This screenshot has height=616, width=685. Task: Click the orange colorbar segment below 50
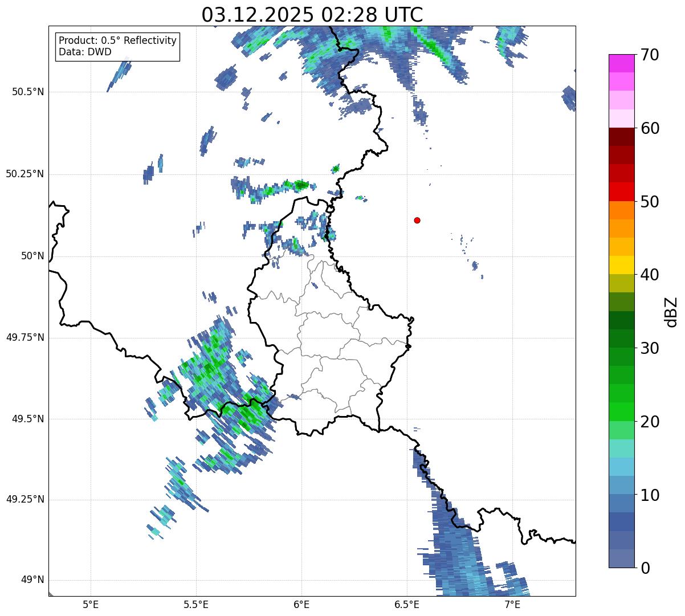(x=621, y=210)
